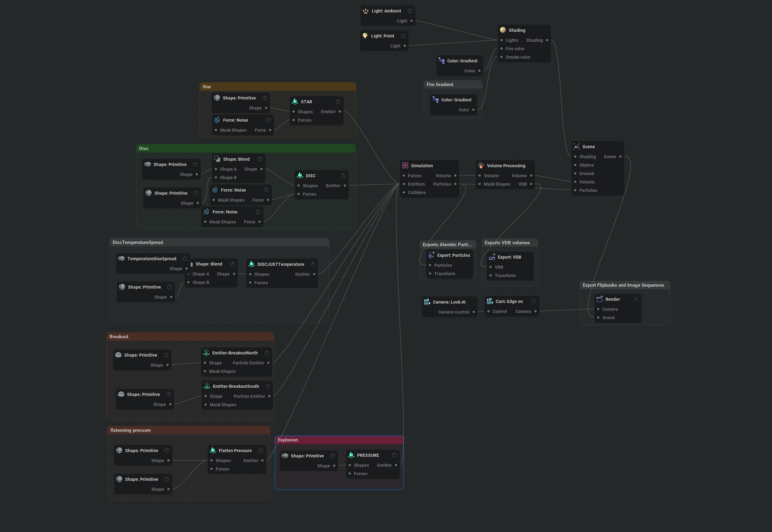
Task: Click the Export: VDB node icon
Action: pos(492,257)
